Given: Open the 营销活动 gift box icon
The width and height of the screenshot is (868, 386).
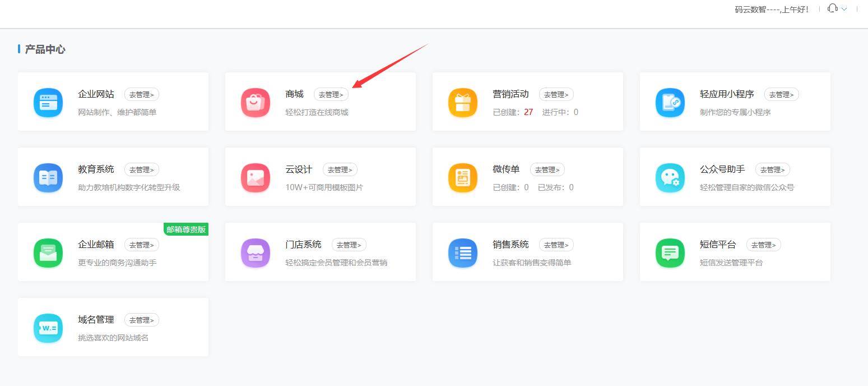Looking at the screenshot, I should 463,102.
